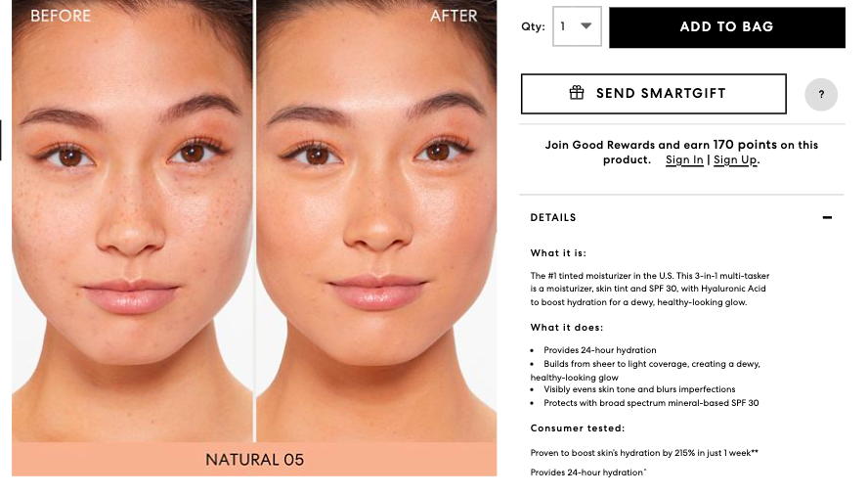Click the Consumer tested heading
The image size is (868, 495).
(x=578, y=428)
